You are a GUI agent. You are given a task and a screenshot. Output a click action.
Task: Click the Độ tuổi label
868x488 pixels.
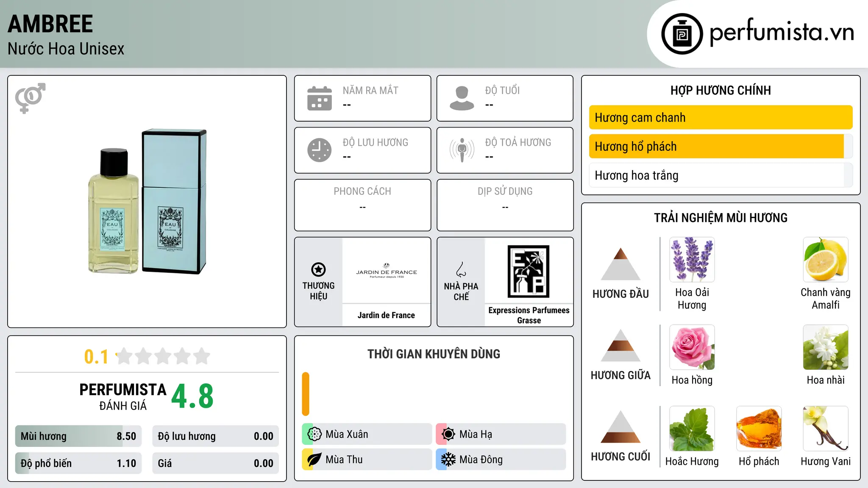[x=502, y=90]
